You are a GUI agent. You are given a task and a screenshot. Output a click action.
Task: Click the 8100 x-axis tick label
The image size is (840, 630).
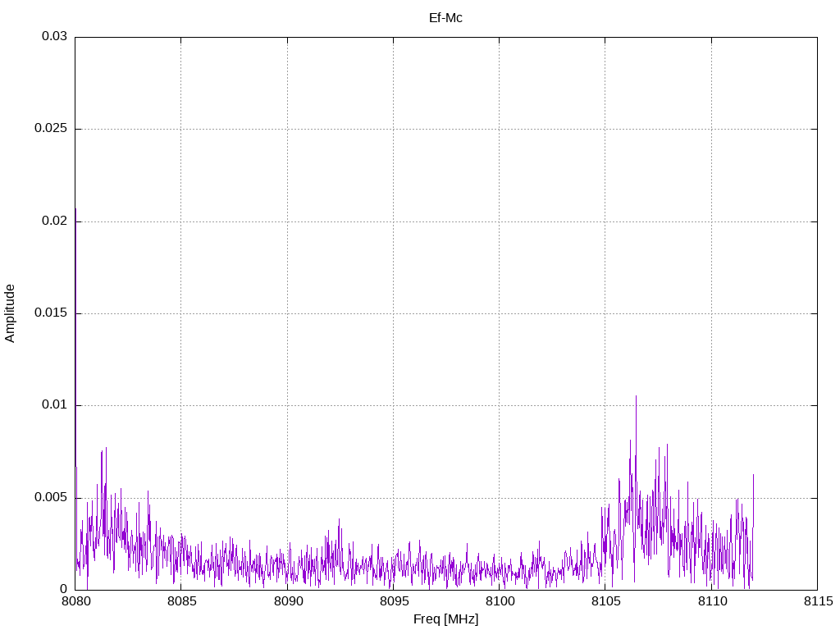click(x=500, y=601)
